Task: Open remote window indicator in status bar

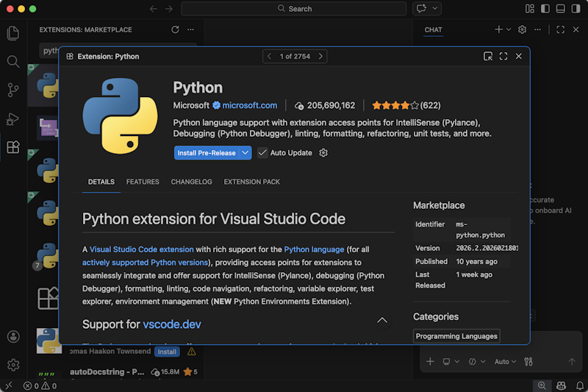Action: tap(8, 385)
